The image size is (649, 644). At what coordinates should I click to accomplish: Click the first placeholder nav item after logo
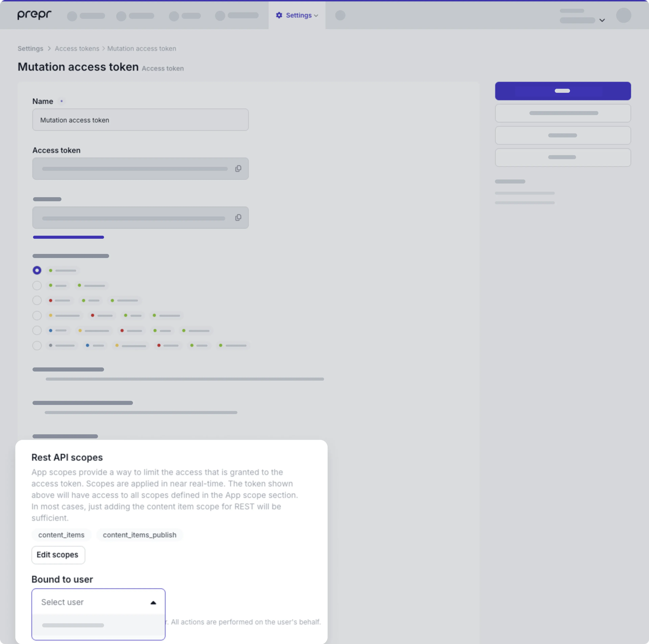[86, 16]
